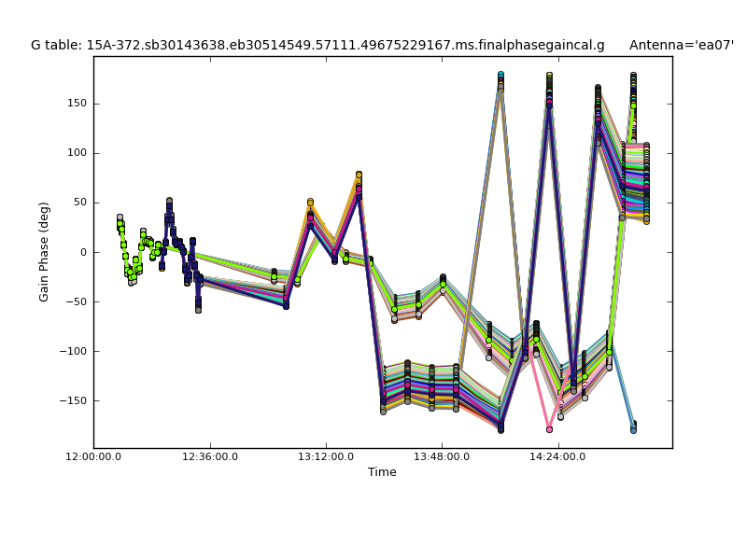Click the Antenna='ea07' label in the title
Image resolution: width=747 pixels, height=560 pixels.
681,45
